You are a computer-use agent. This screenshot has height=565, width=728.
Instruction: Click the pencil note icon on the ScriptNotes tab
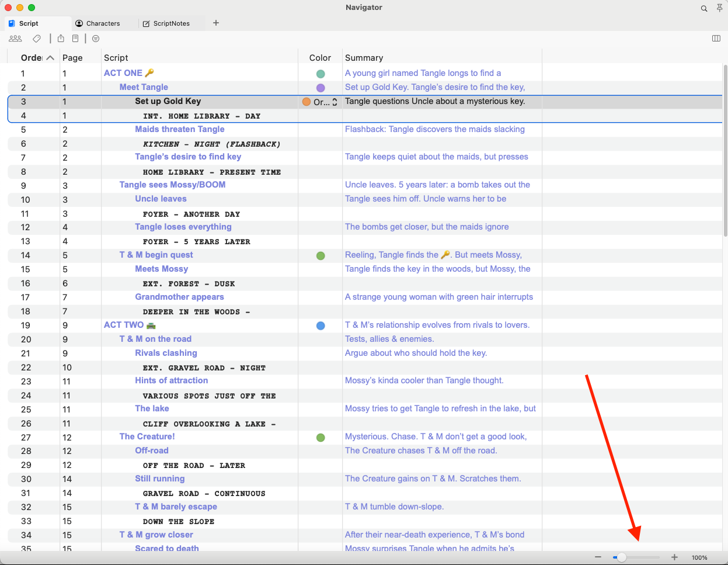pos(147,23)
